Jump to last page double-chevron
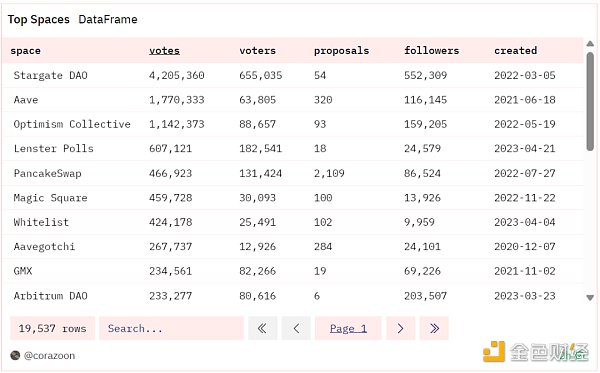This screenshot has height=373, width=600. (434, 328)
